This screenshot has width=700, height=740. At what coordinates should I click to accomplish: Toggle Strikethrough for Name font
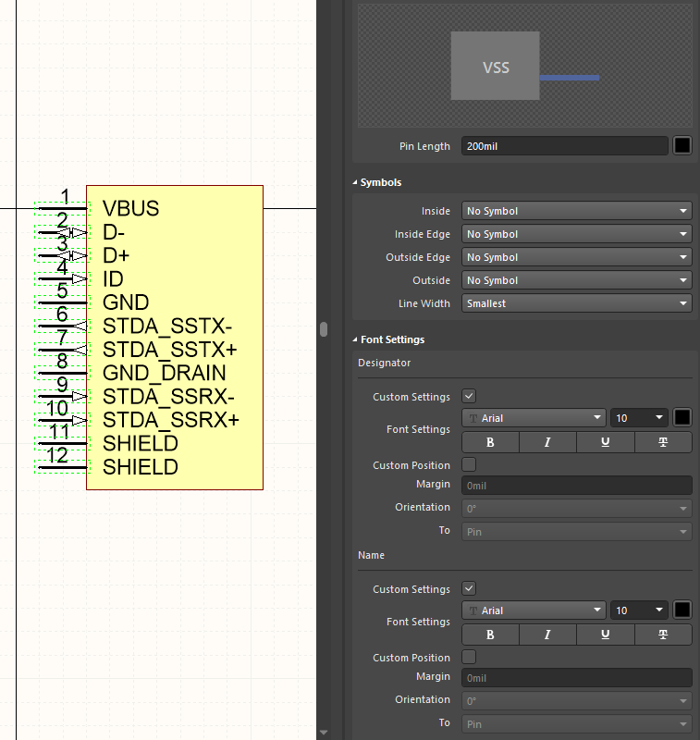663,635
